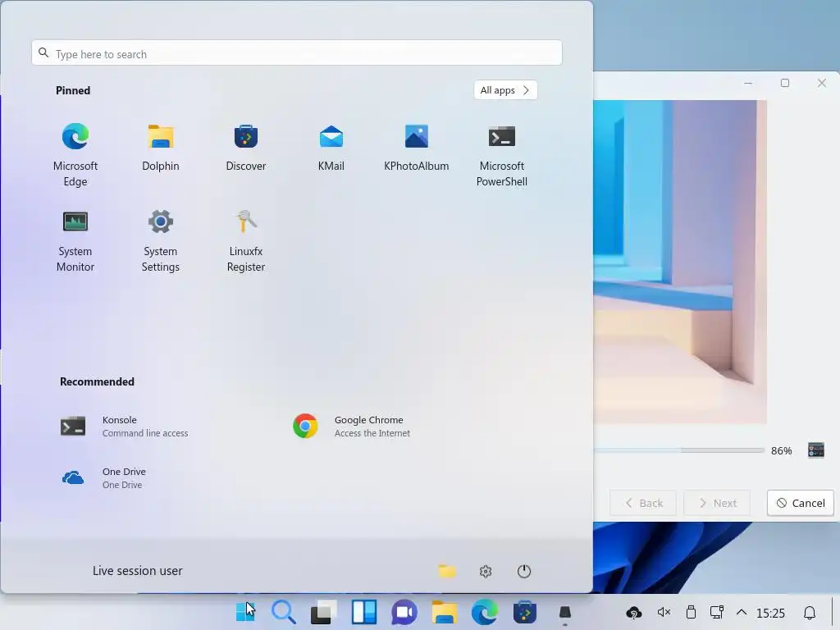This screenshot has height=630, width=840.
Task: Toggle installer log icon beside 86%
Action: pos(816,450)
